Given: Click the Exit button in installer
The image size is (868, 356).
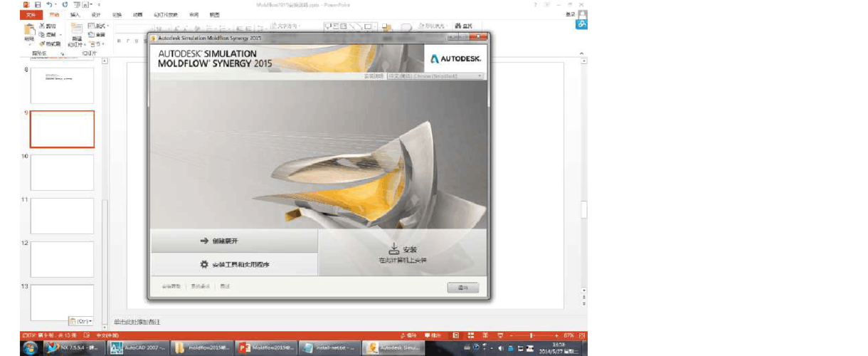Looking at the screenshot, I should [x=463, y=288].
